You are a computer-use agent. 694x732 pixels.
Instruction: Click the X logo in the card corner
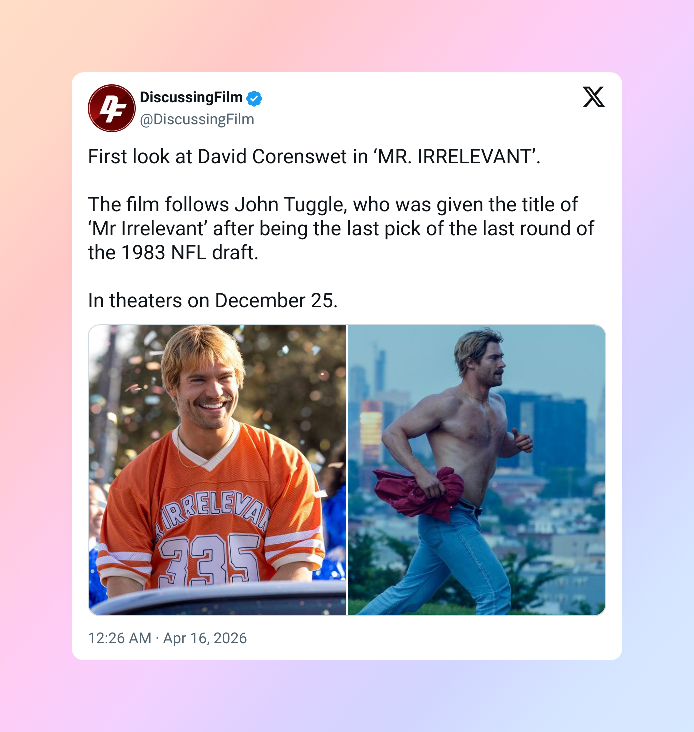click(594, 97)
